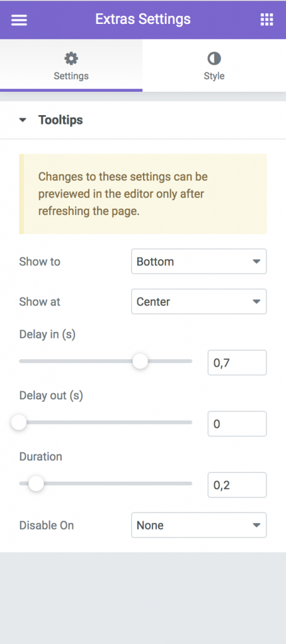Open the widgets grid panel

[266, 19]
